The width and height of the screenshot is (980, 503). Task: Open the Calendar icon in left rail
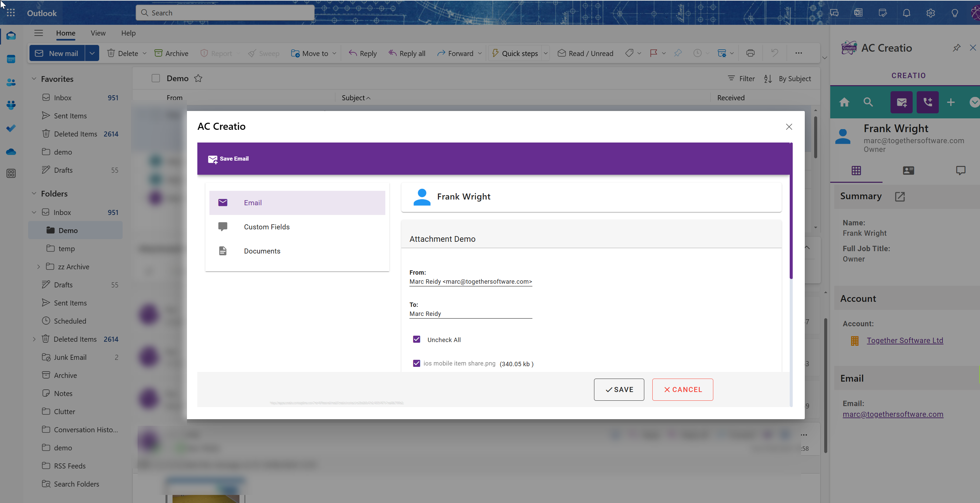11,59
